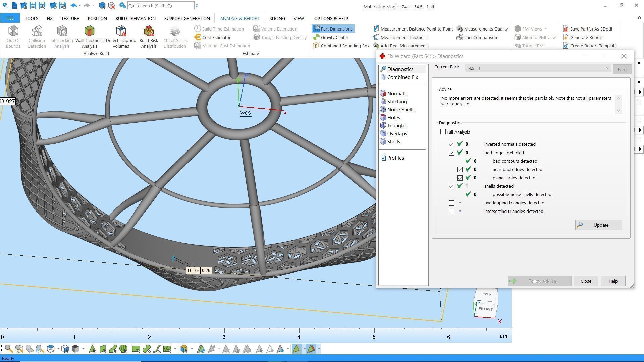Open the Slicing ribbon tab
The width and height of the screenshot is (644, 362).
point(277,18)
